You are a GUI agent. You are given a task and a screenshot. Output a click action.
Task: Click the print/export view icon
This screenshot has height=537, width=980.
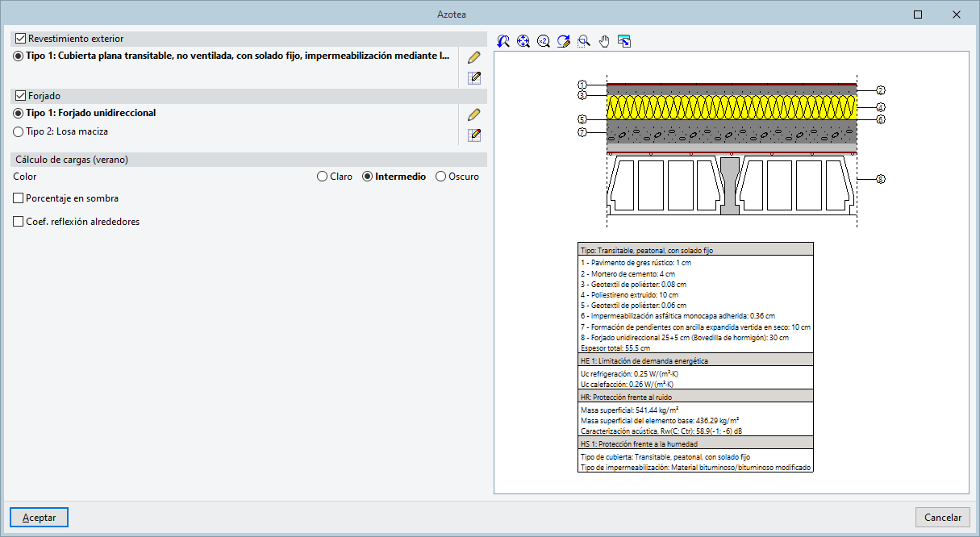point(624,41)
